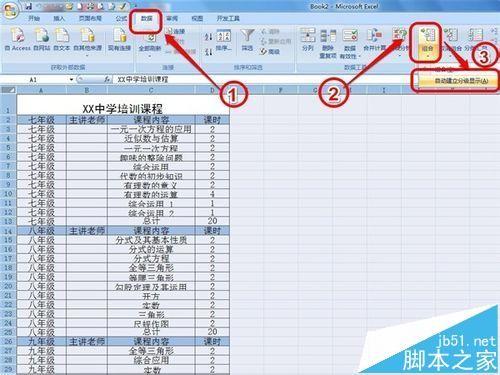The height and width of the screenshot is (375, 500).
Task: Expand the 全部刷新 dropdown arrow
Action: (150, 56)
